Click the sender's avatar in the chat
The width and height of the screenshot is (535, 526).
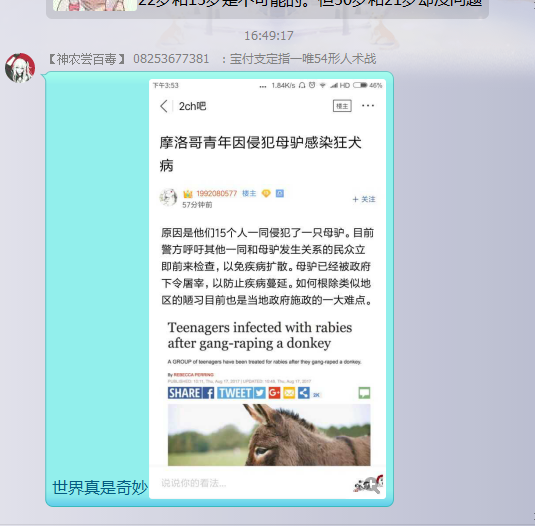pyautogui.click(x=20, y=68)
